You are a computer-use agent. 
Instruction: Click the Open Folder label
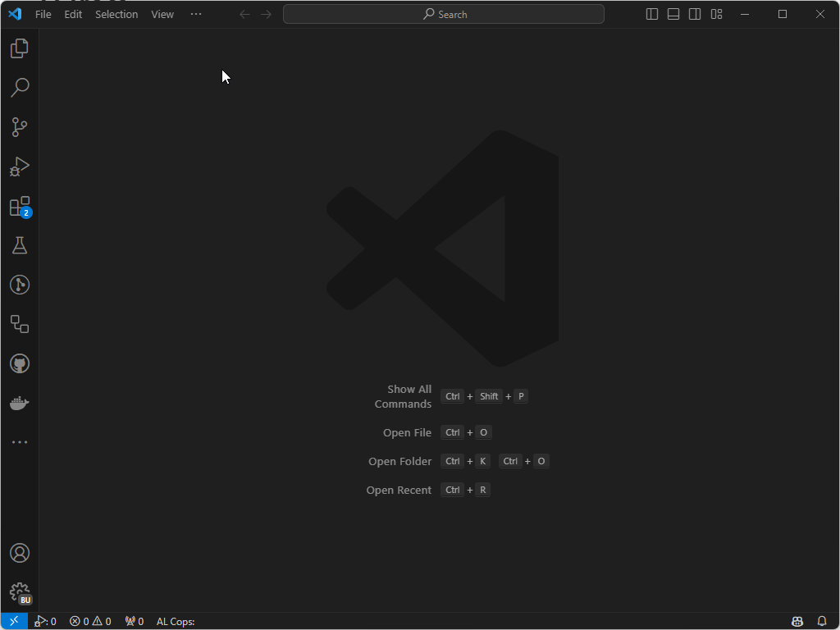[x=399, y=461]
